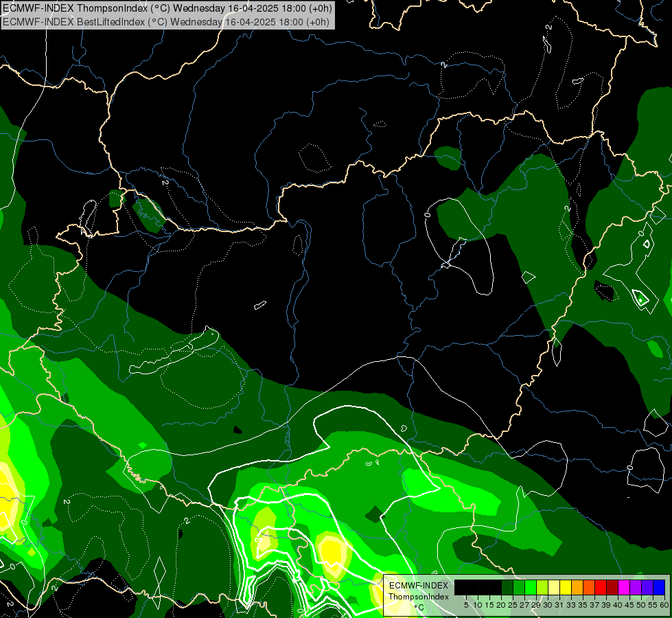Click the legend tick value 39
The height and width of the screenshot is (618, 672).
click(x=606, y=605)
